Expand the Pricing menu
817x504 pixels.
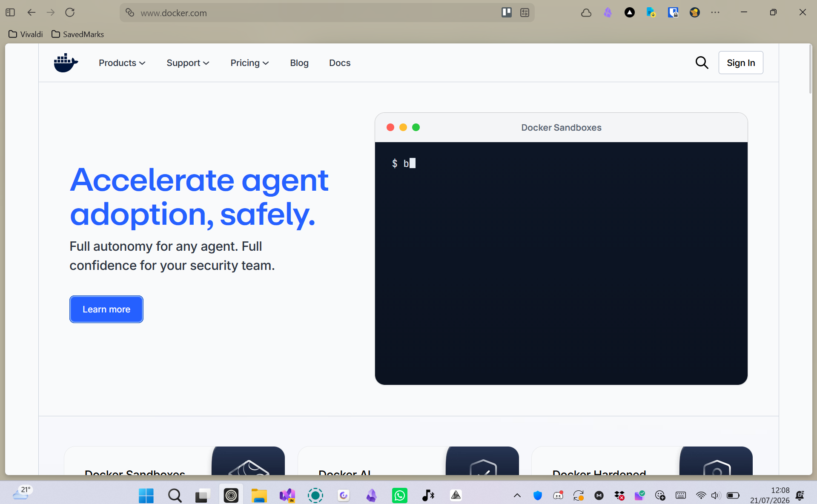click(x=249, y=63)
